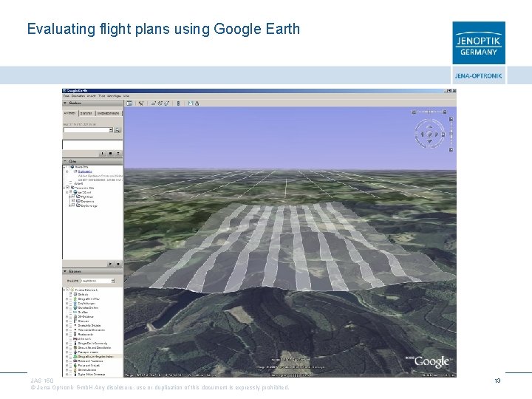Toggle the ExpCoverage folder checkbox
532x399 pixels.
(x=73, y=205)
